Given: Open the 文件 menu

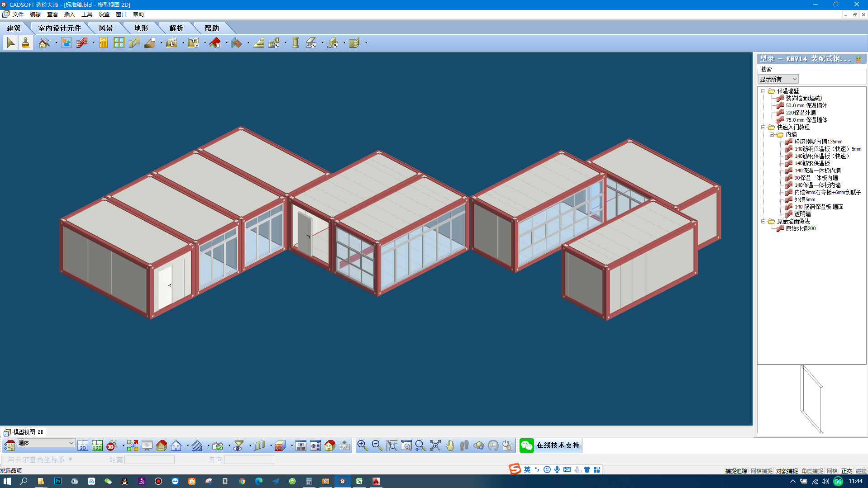Looking at the screenshot, I should coord(18,14).
